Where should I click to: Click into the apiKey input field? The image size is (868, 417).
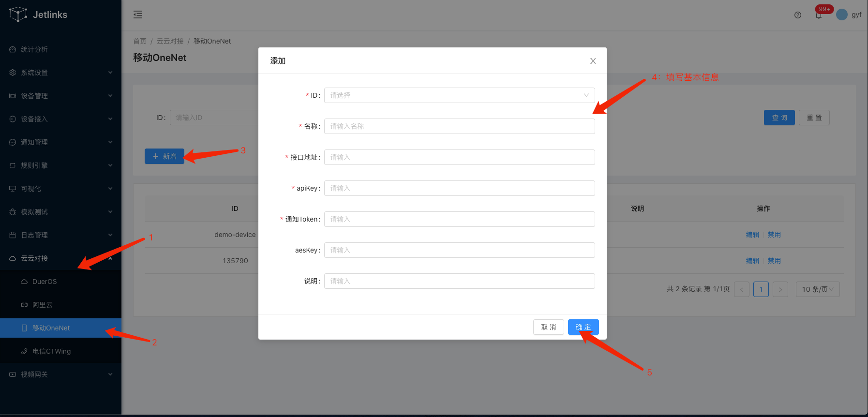coord(459,188)
